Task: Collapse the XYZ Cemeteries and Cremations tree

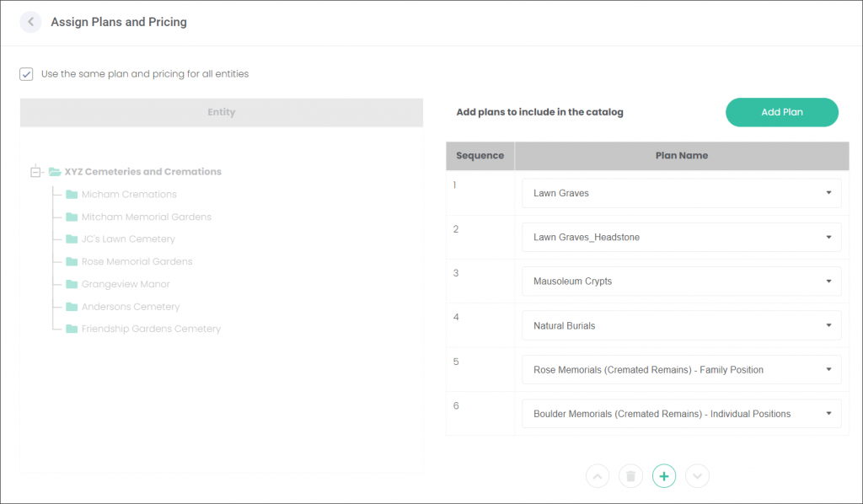Action: click(x=35, y=172)
